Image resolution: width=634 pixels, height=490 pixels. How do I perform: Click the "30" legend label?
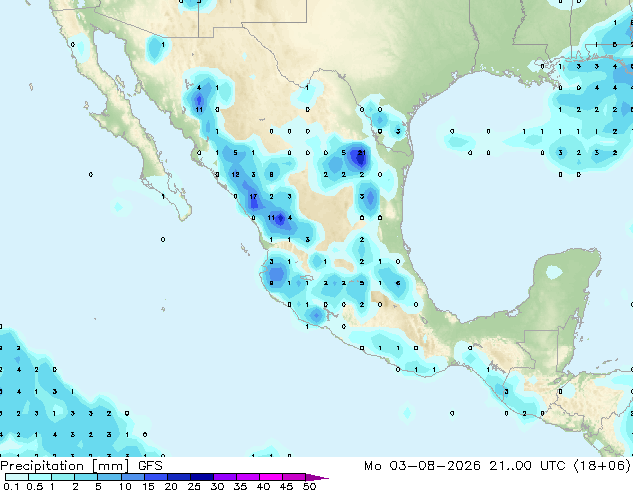pos(217,486)
